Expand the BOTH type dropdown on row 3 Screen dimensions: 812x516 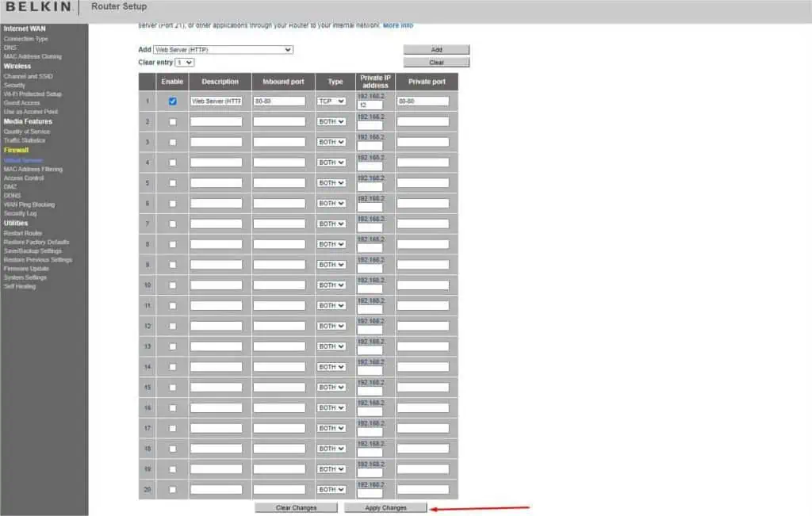pos(331,142)
